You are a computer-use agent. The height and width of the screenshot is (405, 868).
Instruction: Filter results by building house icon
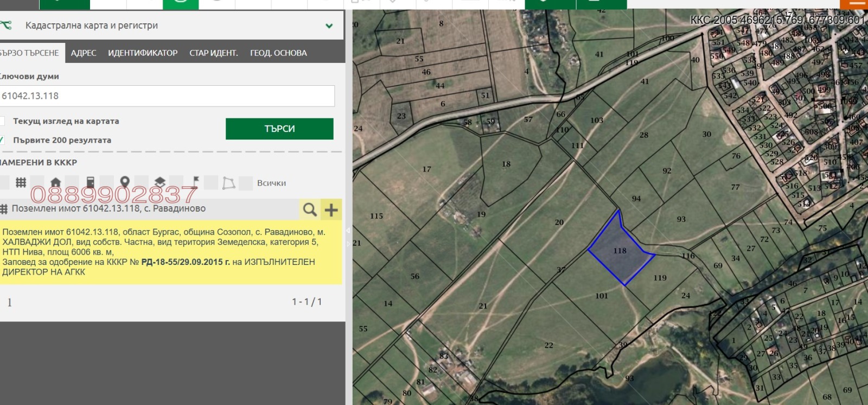coord(55,182)
